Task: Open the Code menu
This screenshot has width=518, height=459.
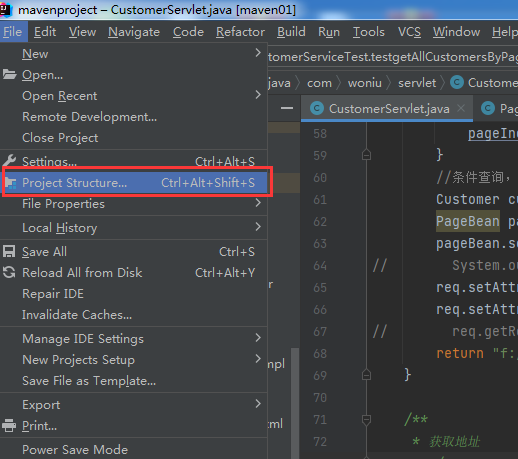Action: [x=188, y=32]
